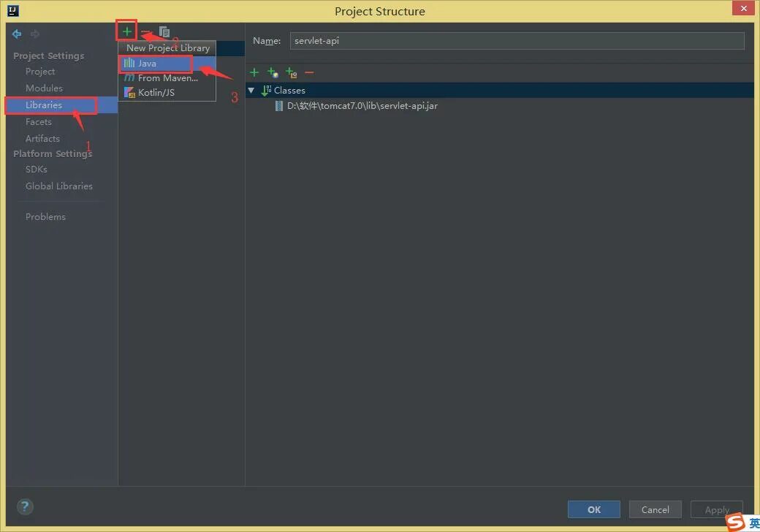Click the IntelliJ logo in title bar
Viewport: 760px width, 532px height.
(x=13, y=10)
